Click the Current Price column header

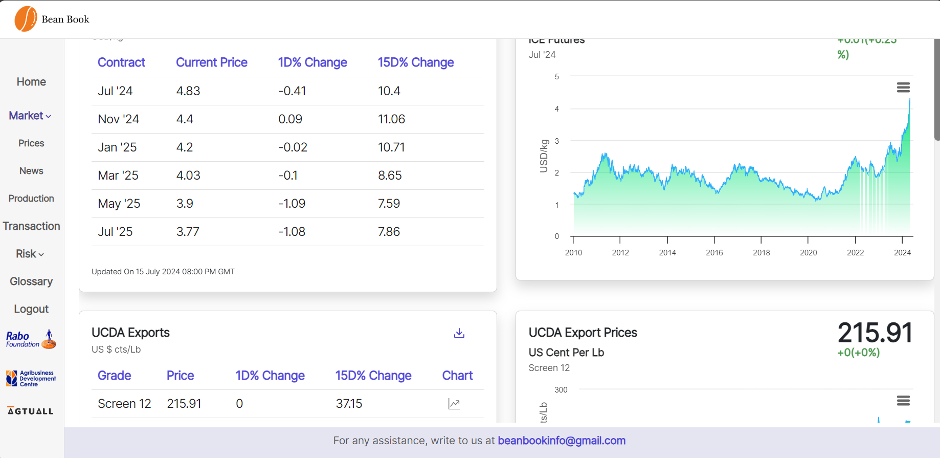(x=211, y=62)
